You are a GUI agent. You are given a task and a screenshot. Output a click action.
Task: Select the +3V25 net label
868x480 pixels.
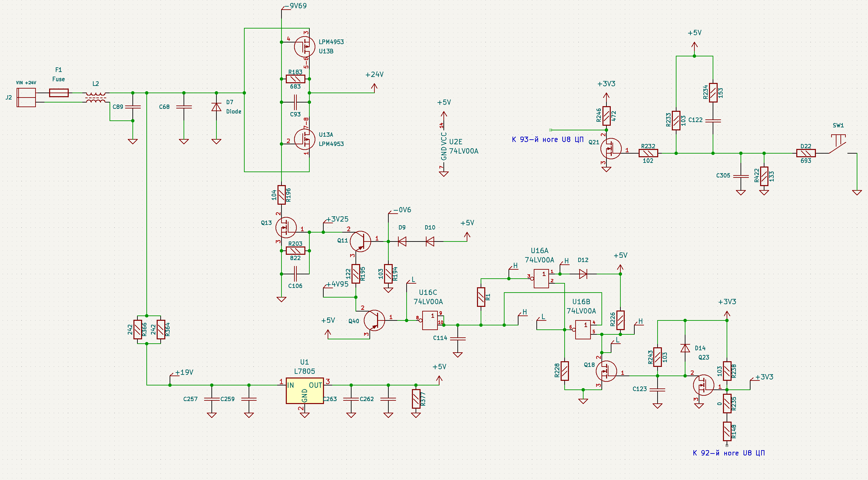[337, 219]
